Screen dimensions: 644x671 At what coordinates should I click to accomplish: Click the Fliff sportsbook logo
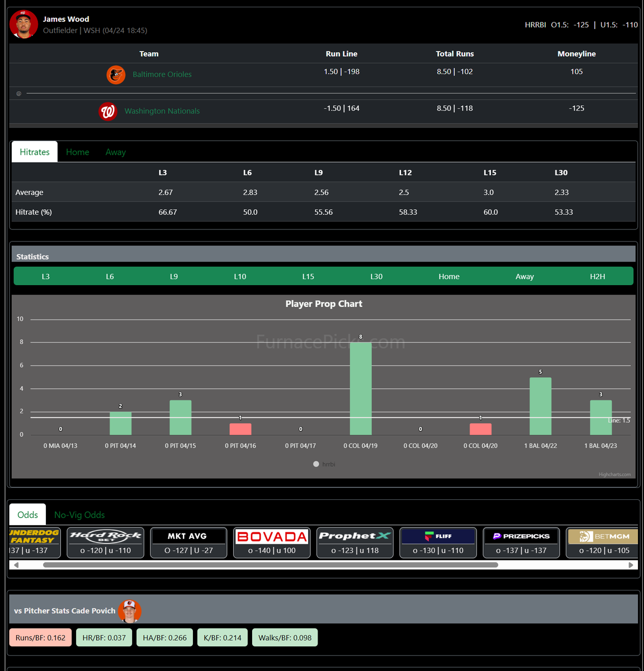pyautogui.click(x=438, y=536)
